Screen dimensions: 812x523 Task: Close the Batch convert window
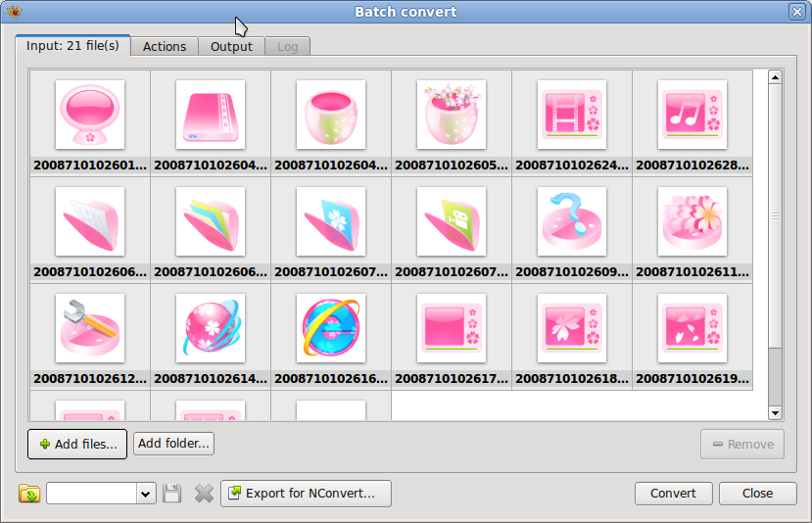[797, 12]
